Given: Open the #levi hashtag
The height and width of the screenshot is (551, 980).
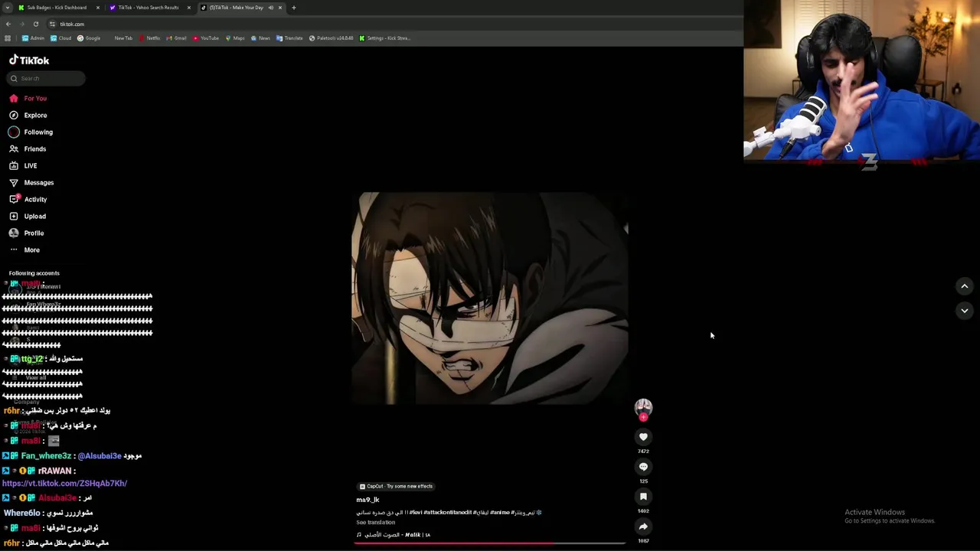Looking at the screenshot, I should click(416, 512).
